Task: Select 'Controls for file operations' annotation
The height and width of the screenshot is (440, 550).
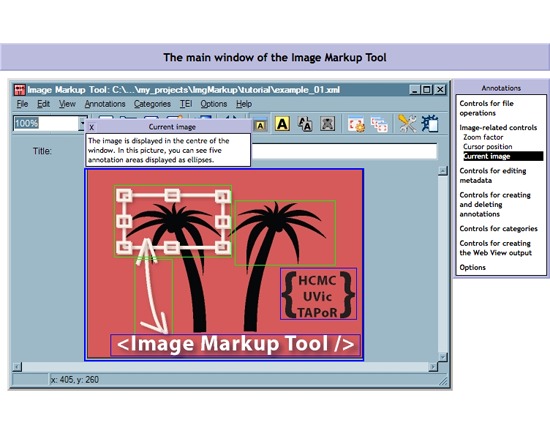Action: [486, 108]
